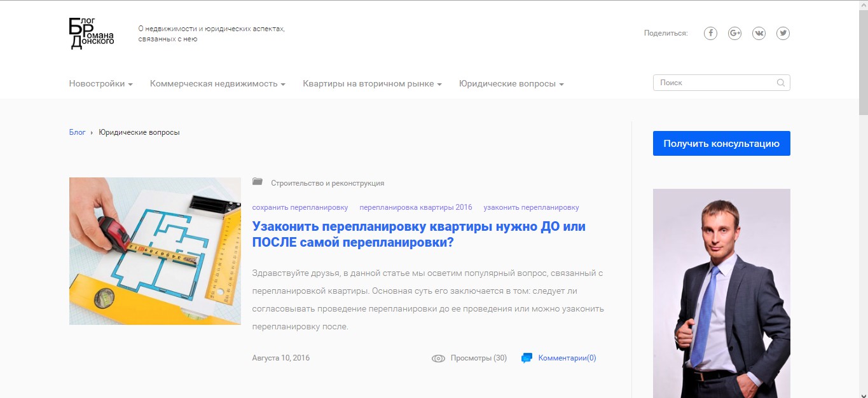
Task: Click the man in suit photo
Action: (x=722, y=293)
